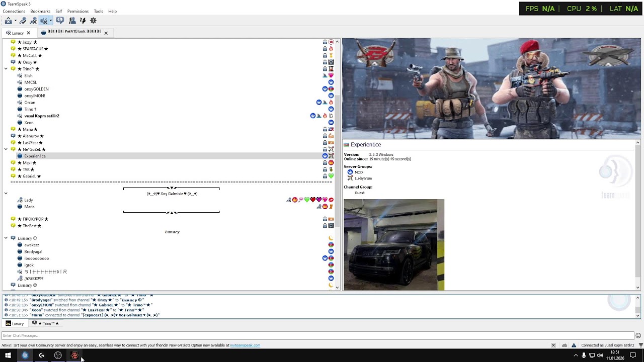Click the Delete bookmark toolbar icon
The height and width of the screenshot is (362, 644).
(x=33, y=21)
